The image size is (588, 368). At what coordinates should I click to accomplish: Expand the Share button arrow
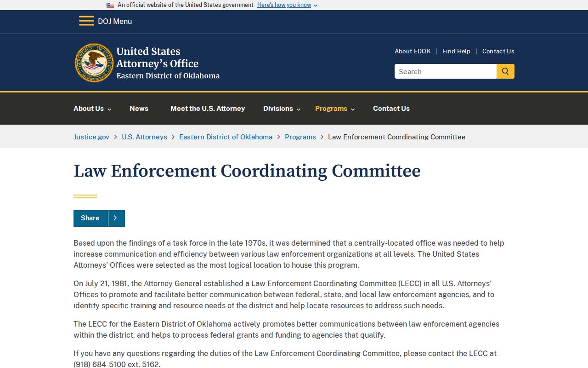click(116, 218)
